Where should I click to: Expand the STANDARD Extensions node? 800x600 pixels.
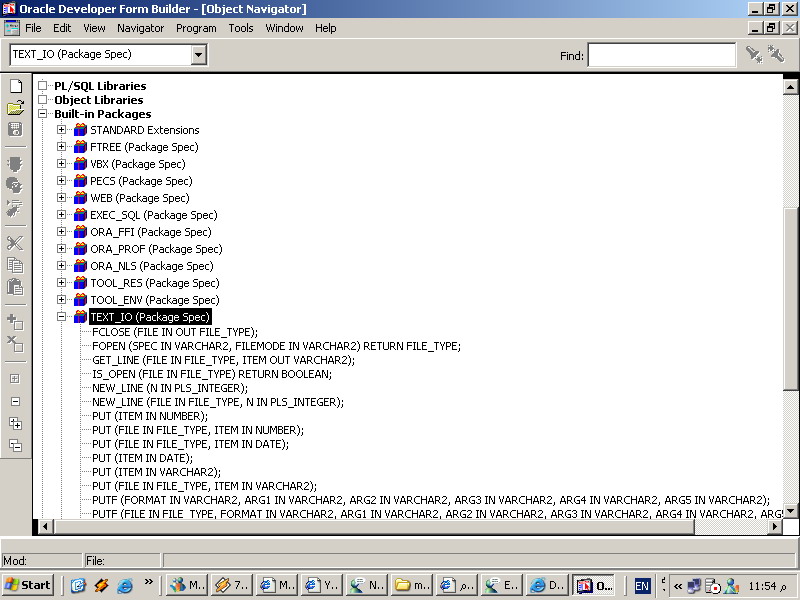(x=62, y=130)
